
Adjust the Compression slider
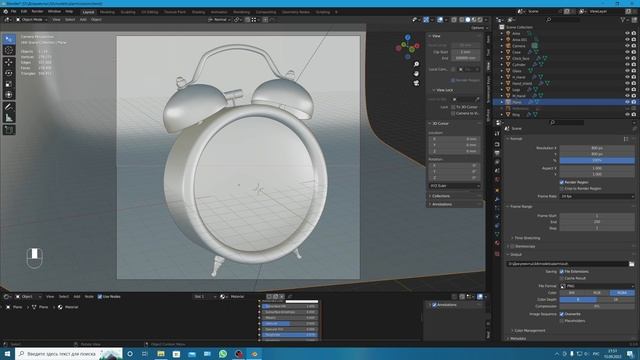pyautogui.click(x=597, y=306)
